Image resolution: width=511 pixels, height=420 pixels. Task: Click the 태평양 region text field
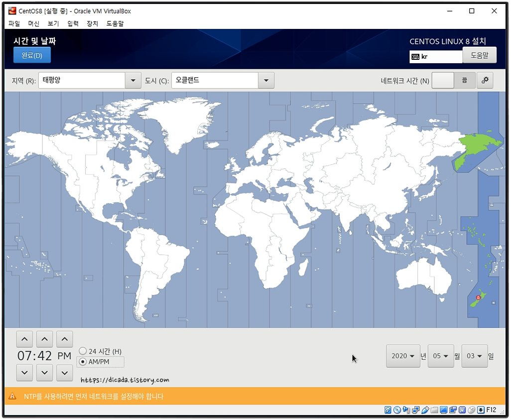(82, 80)
